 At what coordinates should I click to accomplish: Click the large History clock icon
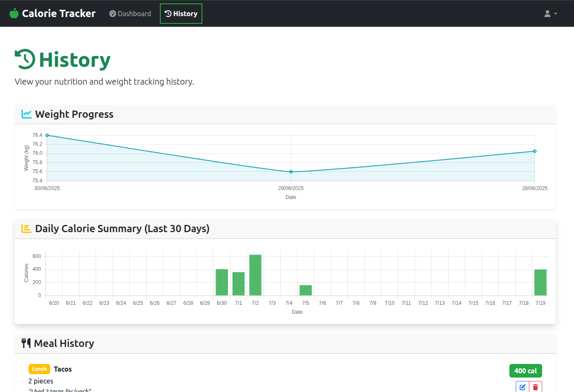pos(25,59)
